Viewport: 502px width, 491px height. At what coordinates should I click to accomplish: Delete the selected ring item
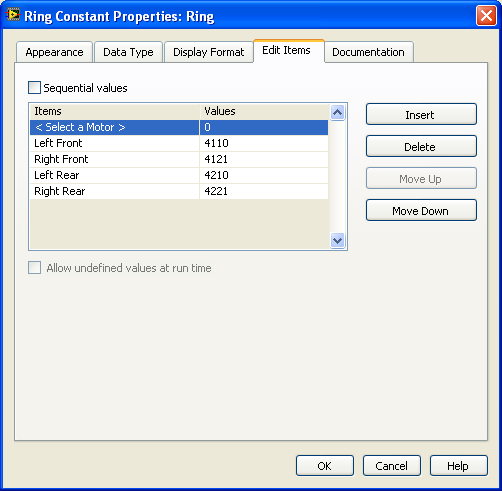click(x=421, y=146)
